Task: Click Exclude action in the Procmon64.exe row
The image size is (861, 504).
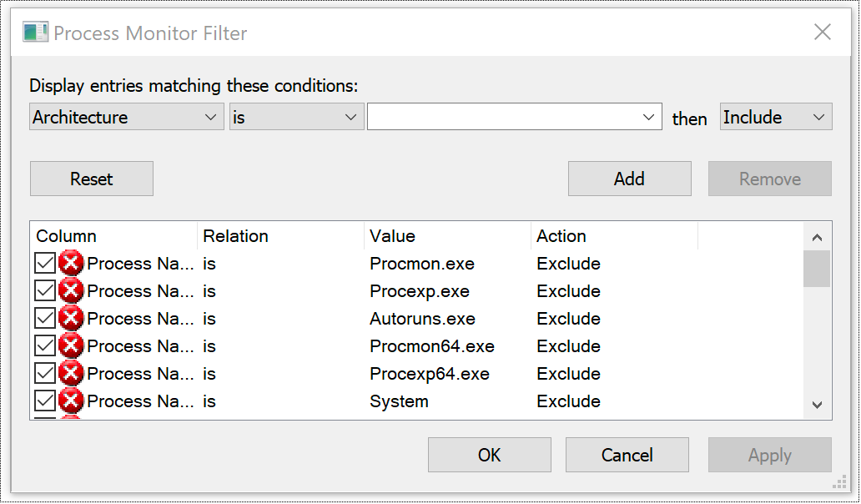Action: (x=568, y=346)
